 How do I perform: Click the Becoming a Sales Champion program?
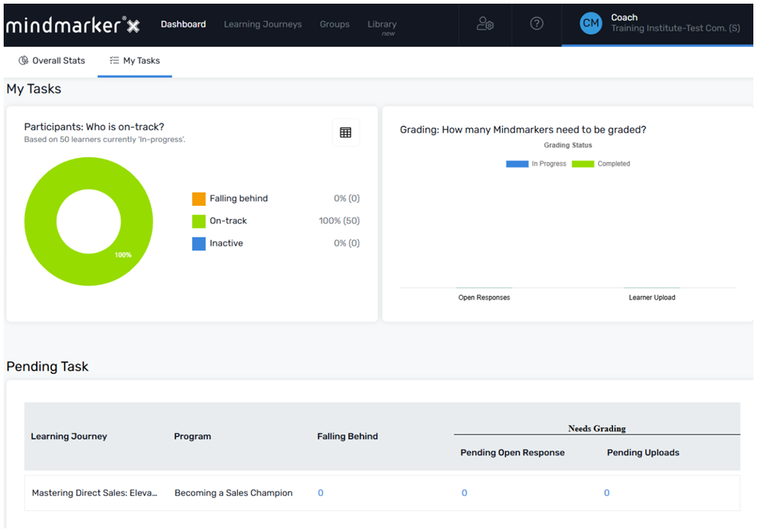pyautogui.click(x=234, y=493)
